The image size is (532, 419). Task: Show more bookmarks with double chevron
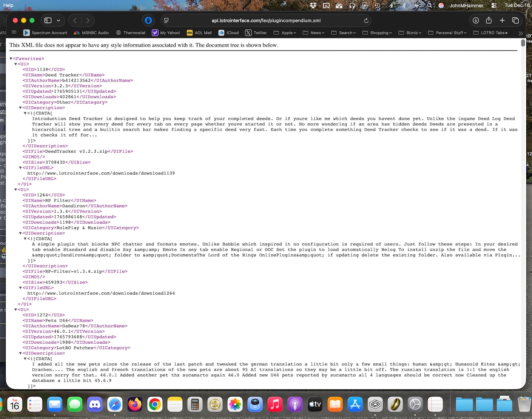coord(520,33)
